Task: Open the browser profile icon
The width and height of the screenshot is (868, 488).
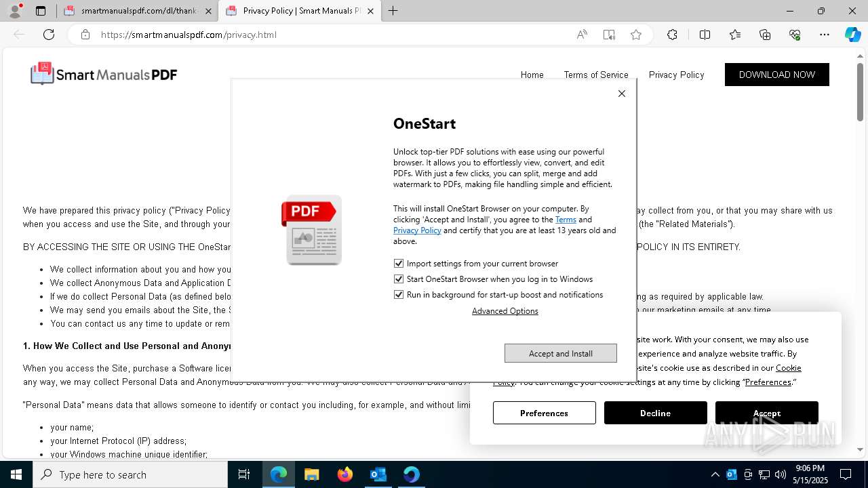Action: (x=14, y=11)
